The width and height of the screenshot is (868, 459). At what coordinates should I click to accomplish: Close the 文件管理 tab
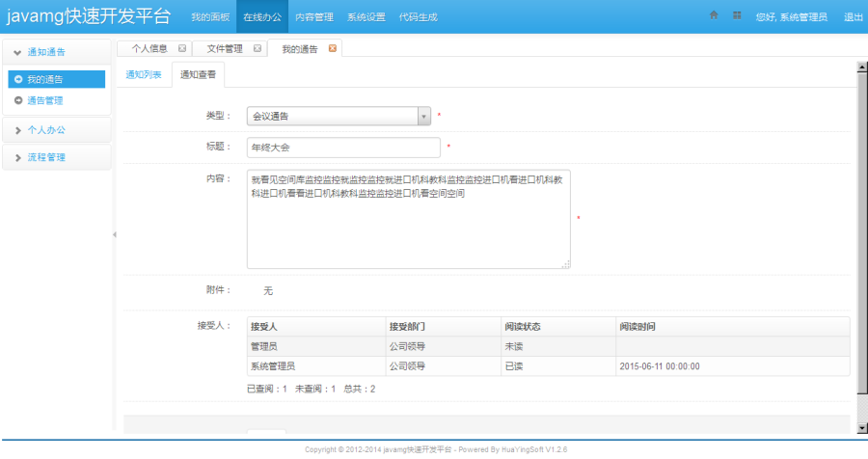tap(258, 49)
